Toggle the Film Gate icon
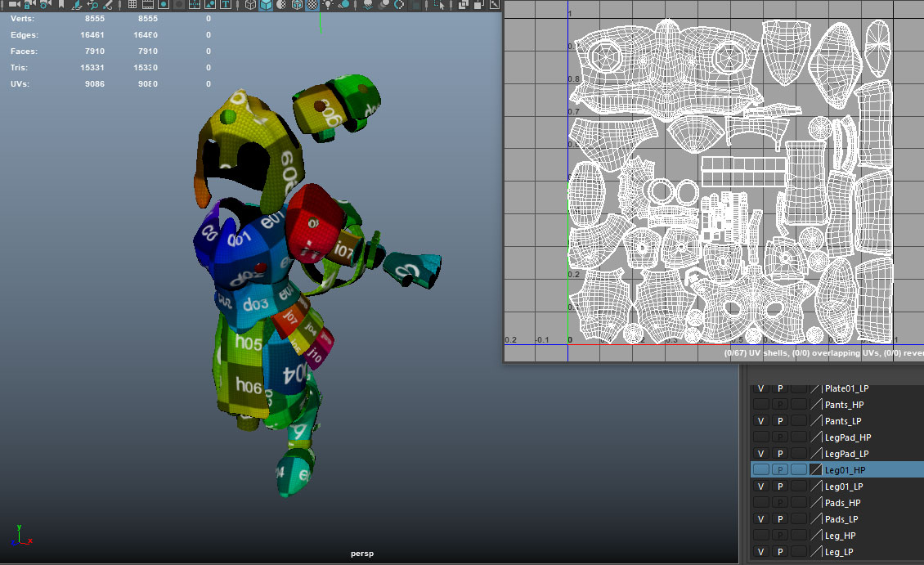This screenshot has width=924, height=565. [148, 5]
